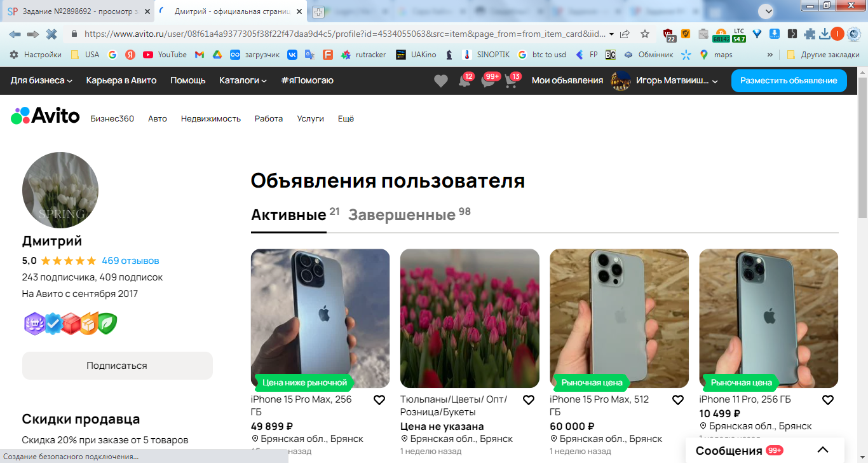The width and height of the screenshot is (868, 463).
Task: Open the Работа category
Action: (x=269, y=118)
